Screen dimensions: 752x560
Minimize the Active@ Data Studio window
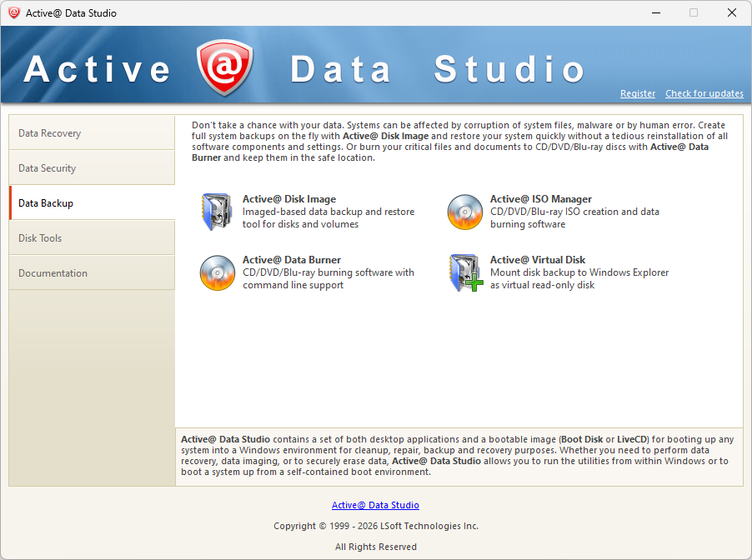[x=656, y=13]
